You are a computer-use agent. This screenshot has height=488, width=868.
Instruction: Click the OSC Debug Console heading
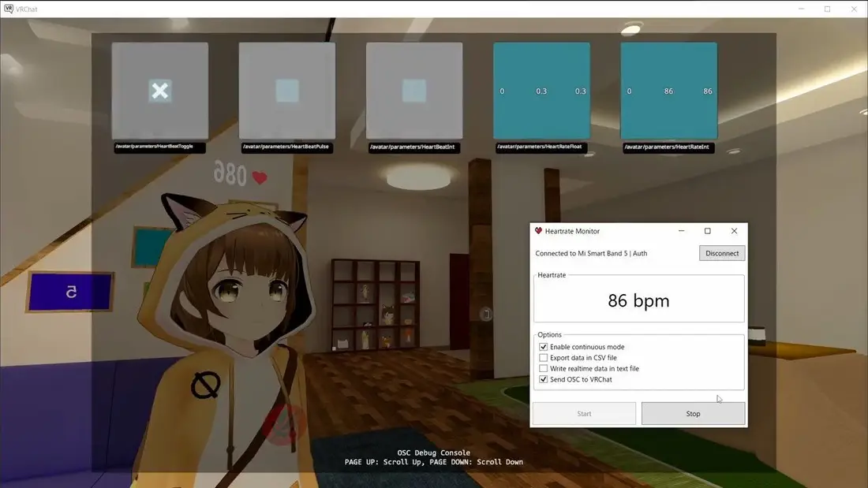433,453
